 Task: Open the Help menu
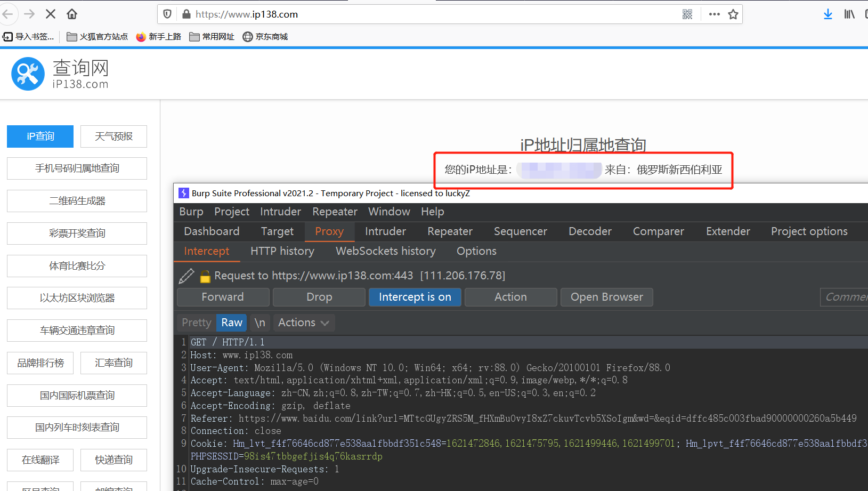(x=433, y=212)
